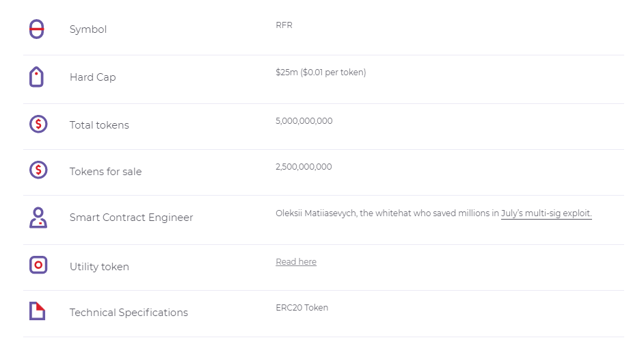
Task: Click the Symbol label text
Action: tap(88, 29)
